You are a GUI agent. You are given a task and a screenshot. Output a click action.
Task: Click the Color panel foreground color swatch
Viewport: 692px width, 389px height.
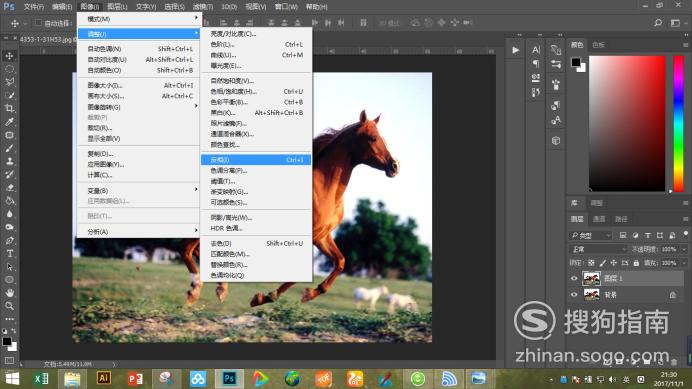click(575, 62)
